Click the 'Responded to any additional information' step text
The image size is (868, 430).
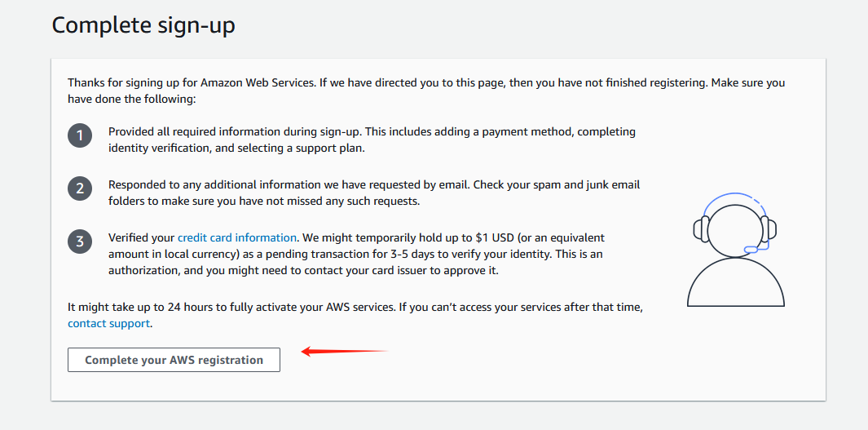374,193
